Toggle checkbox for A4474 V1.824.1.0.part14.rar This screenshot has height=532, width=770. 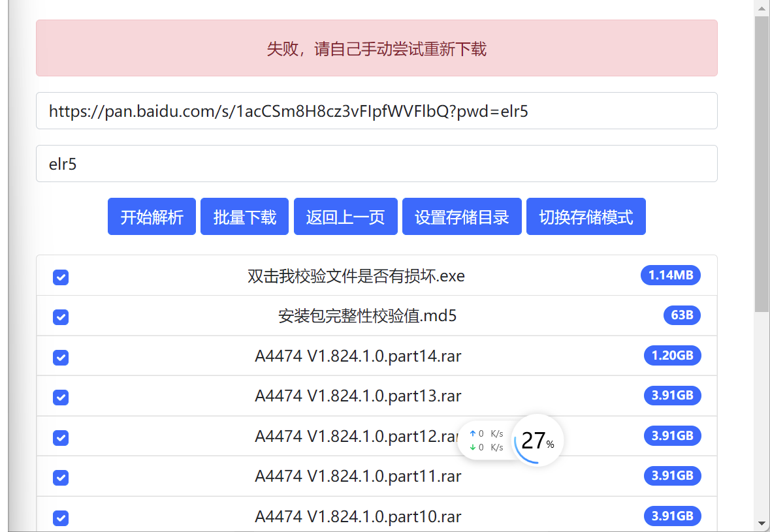point(61,357)
